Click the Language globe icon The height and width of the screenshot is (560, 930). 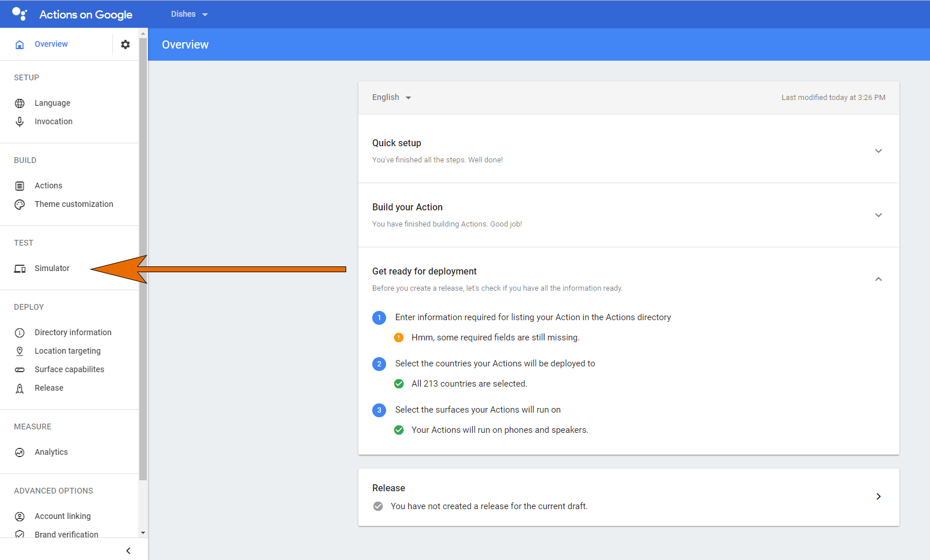[20, 103]
